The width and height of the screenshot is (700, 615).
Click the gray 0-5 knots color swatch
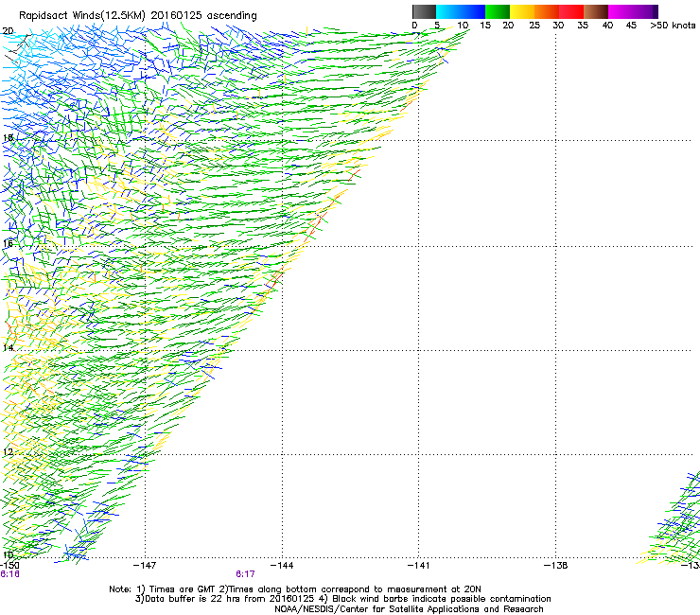click(x=424, y=11)
